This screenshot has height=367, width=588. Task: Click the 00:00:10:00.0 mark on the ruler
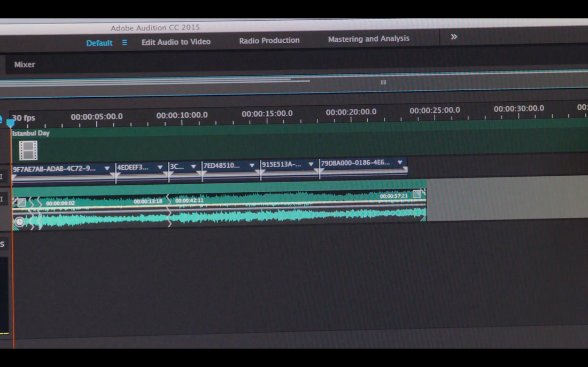click(182, 115)
